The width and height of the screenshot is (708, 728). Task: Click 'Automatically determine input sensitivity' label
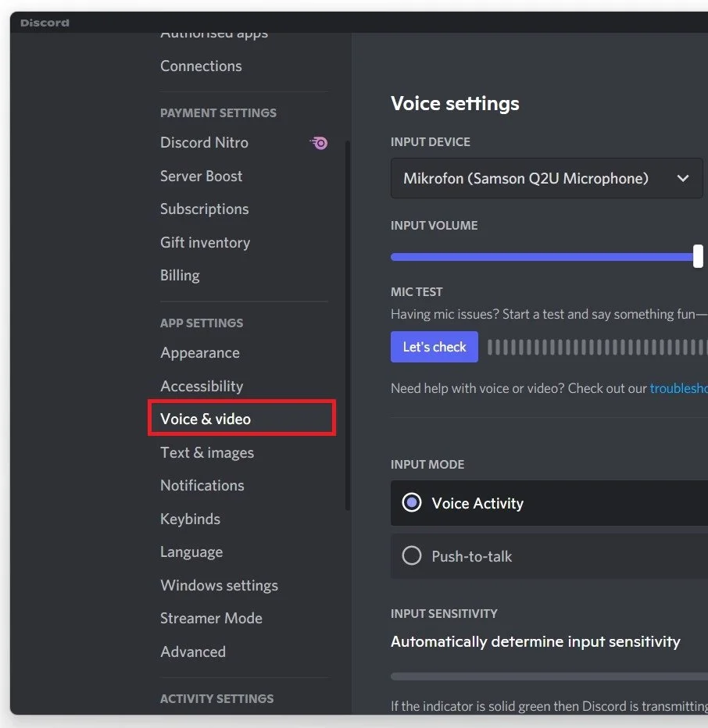coord(535,641)
